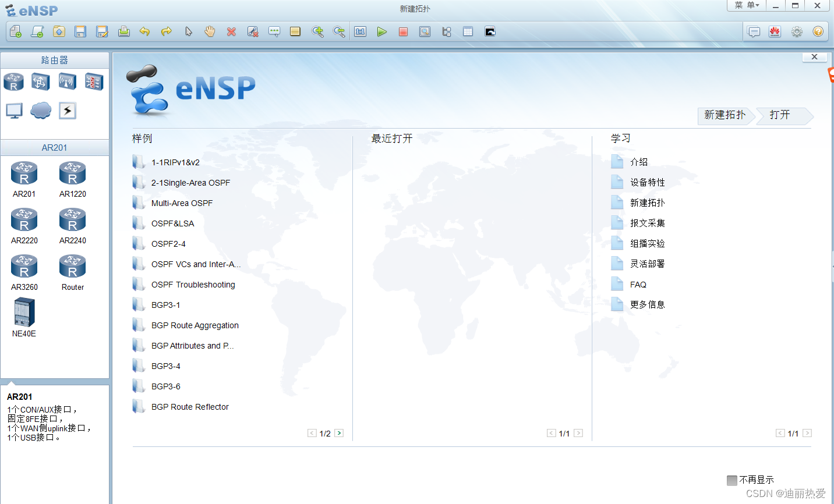Image resolution: width=834 pixels, height=504 pixels.
Task: Open the settings gear icon
Action: (x=797, y=31)
